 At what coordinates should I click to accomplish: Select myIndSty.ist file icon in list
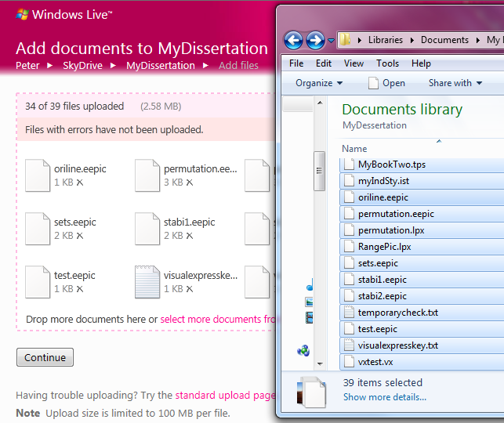[349, 181]
